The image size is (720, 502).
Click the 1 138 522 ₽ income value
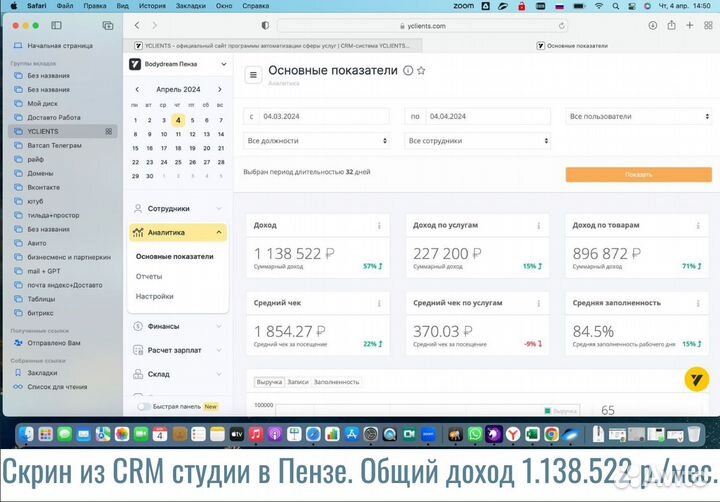pyautogui.click(x=294, y=254)
